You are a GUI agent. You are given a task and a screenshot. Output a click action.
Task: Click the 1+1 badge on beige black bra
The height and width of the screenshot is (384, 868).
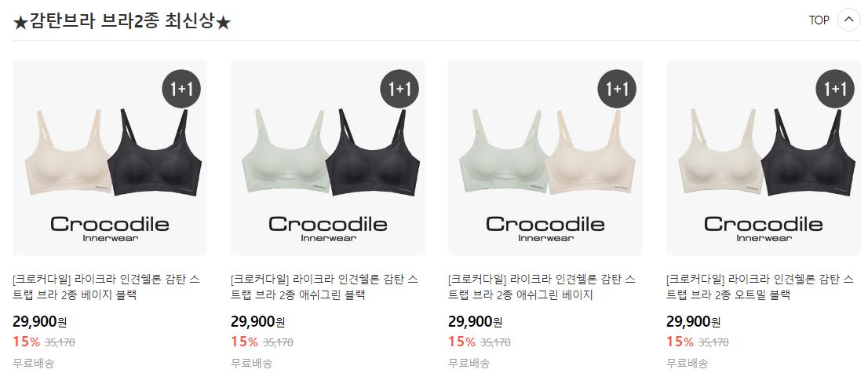coord(181,89)
